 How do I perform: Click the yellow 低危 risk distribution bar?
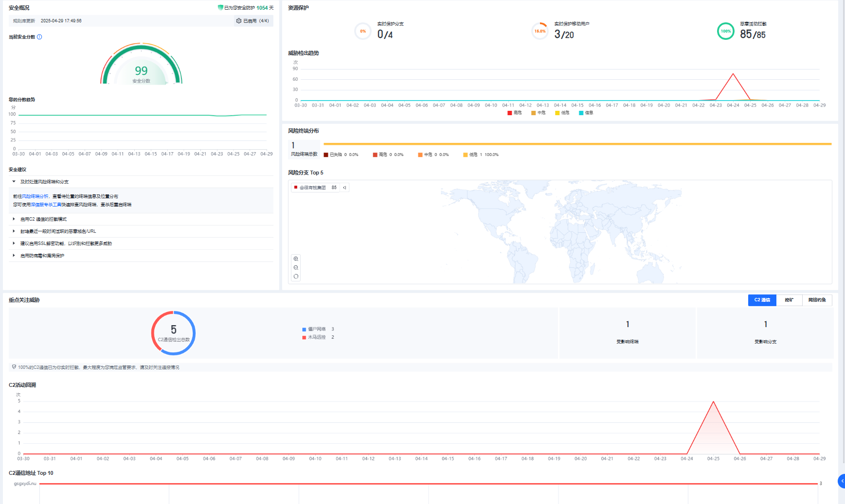coord(577,144)
